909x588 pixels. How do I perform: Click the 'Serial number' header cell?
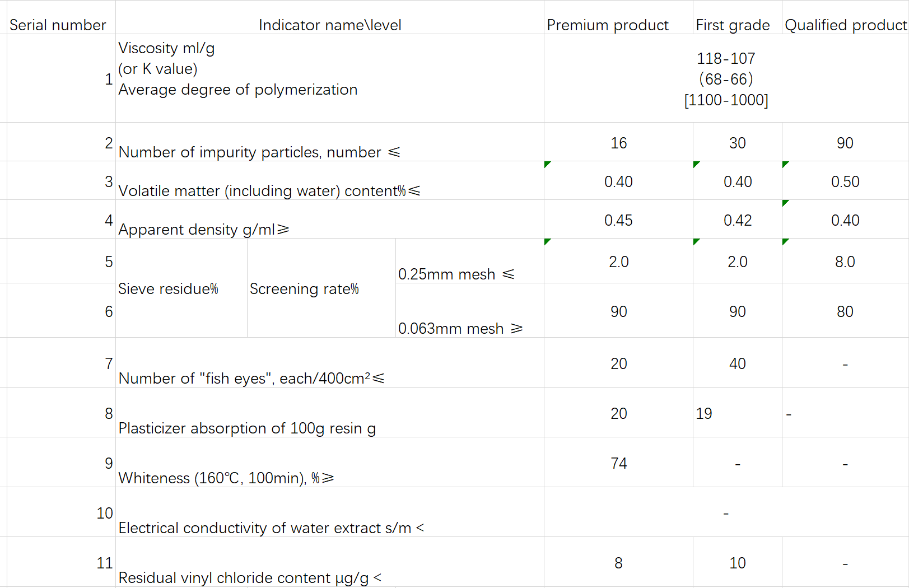coord(58,25)
